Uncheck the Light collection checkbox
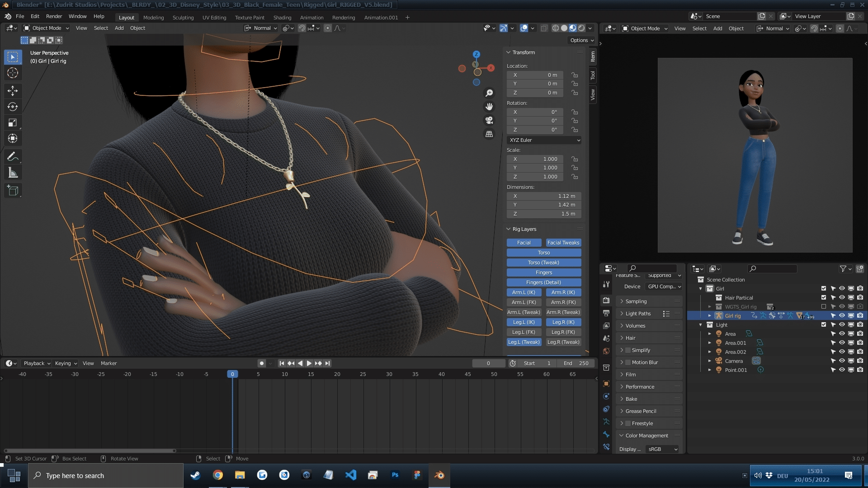Screen dimensions: 868x488 [823, 325]
